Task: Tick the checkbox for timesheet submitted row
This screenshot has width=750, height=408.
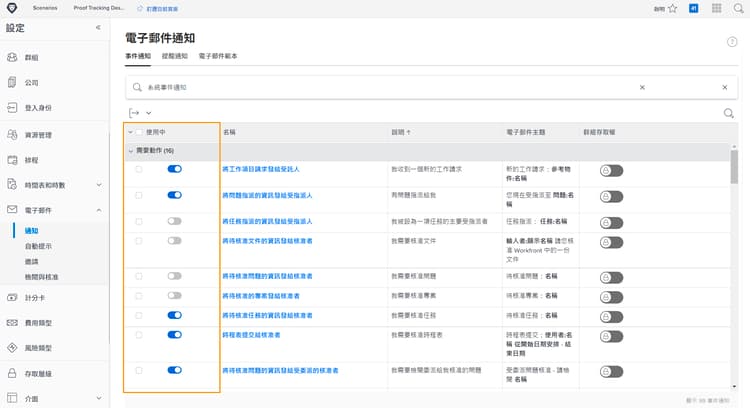Action: (x=139, y=335)
